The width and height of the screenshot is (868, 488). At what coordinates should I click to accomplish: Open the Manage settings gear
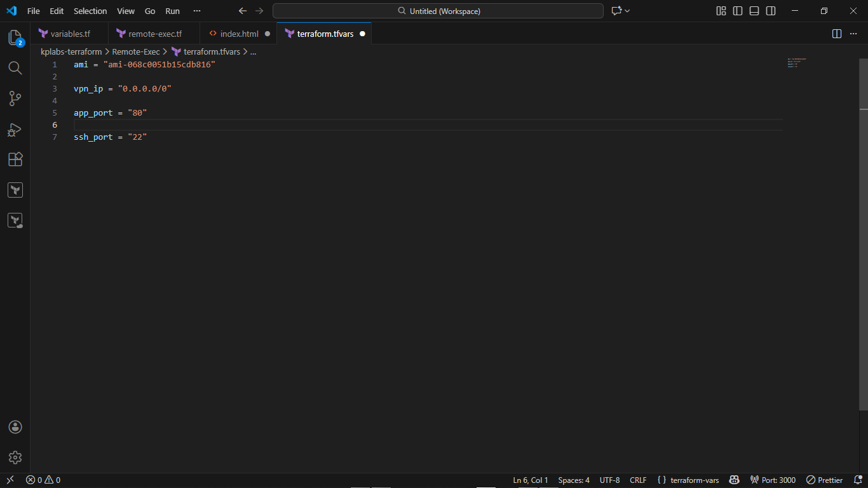click(x=15, y=457)
